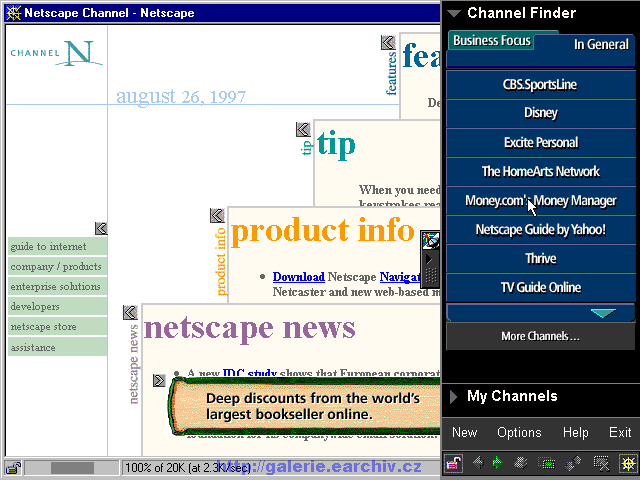640x480 pixels.
Task: Open the assistance sidebar link
Action: pos(58,347)
